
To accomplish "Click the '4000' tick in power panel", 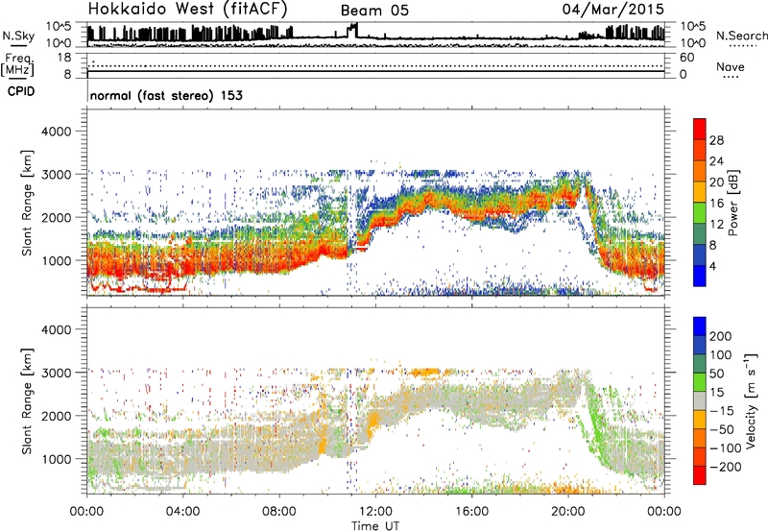I will (x=57, y=132).
